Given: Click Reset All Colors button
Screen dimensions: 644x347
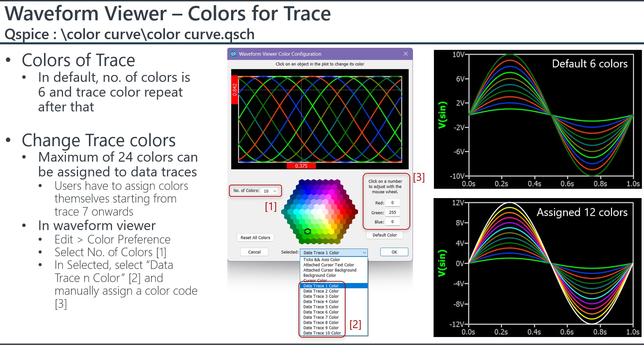Looking at the screenshot, I should [255, 238].
